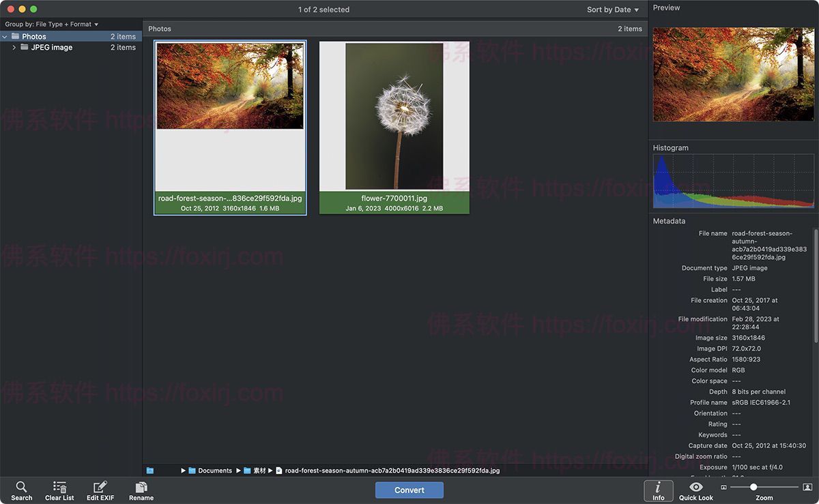The width and height of the screenshot is (819, 504).
Task: Click the file icon in the breadcrumb path
Action: pos(278,470)
